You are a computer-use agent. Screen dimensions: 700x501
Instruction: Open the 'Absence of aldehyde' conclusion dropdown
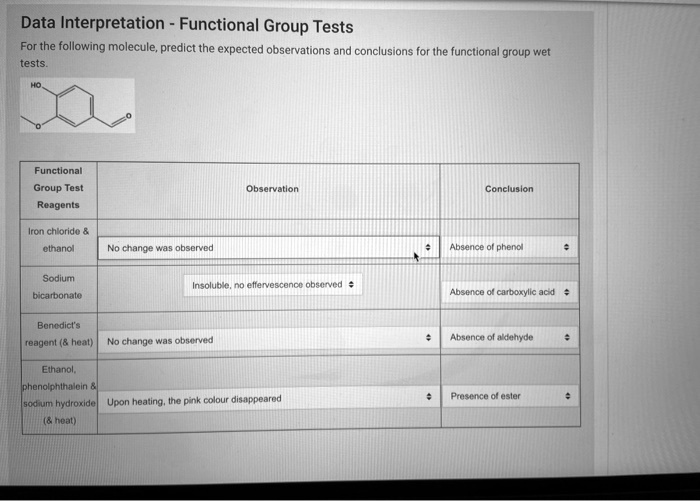click(x=509, y=338)
